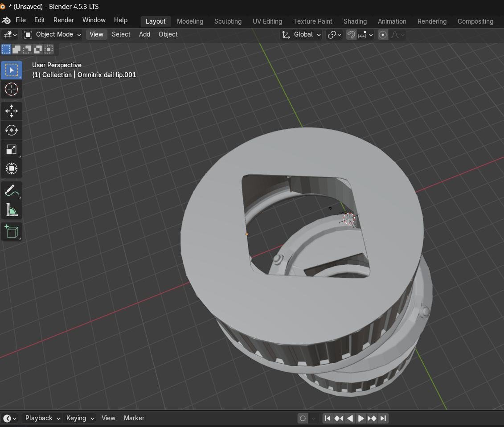Viewport: 504px width, 427px height.
Task: Open the Playback popover
Action: coord(42,418)
